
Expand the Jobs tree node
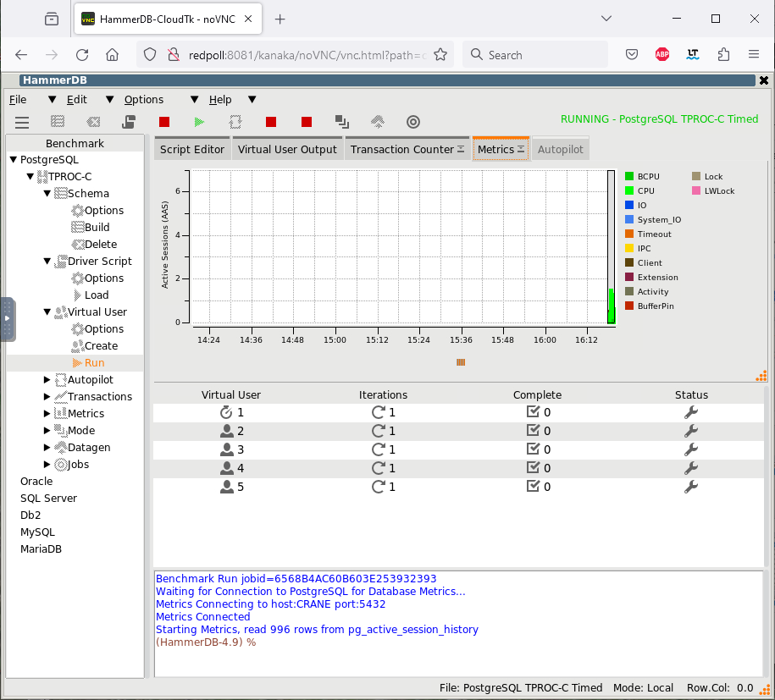[47, 464]
